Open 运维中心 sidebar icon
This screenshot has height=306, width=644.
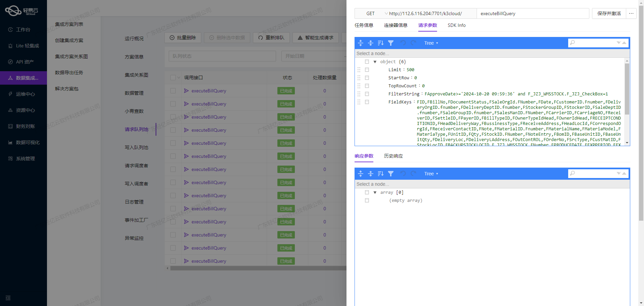tap(10, 94)
